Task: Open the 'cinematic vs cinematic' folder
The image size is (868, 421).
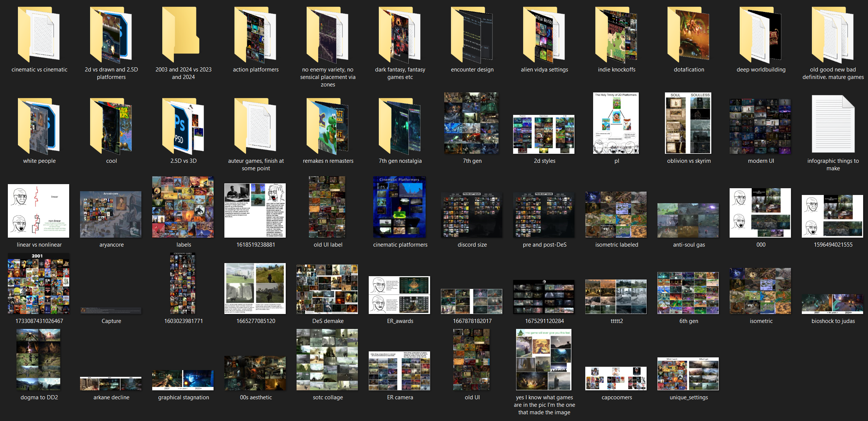Action: (x=39, y=34)
